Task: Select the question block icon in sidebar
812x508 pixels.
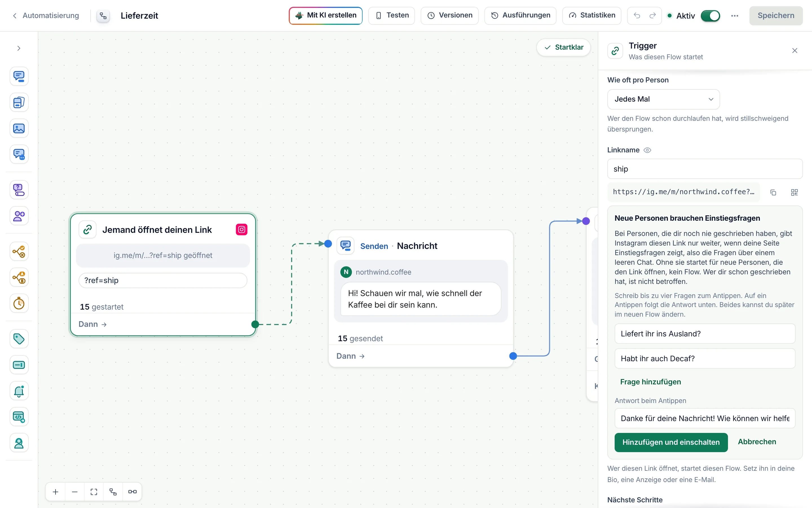Action: [19, 190]
